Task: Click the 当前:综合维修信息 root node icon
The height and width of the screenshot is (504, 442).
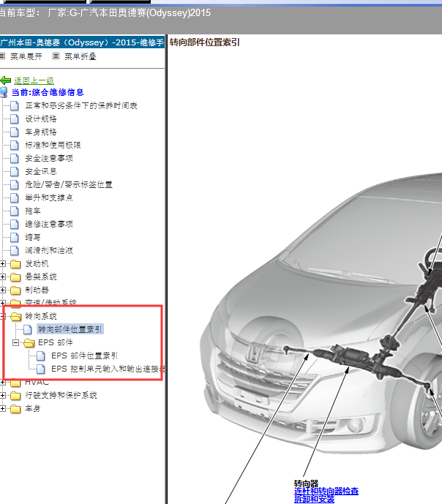Action: pos(4,93)
